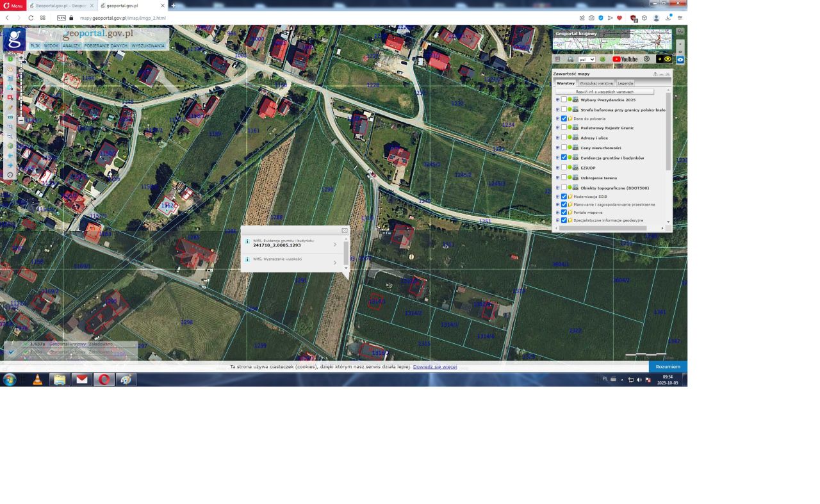Switch to the Legenda tab
Viewport: 820px width, 504px height.
(625, 83)
